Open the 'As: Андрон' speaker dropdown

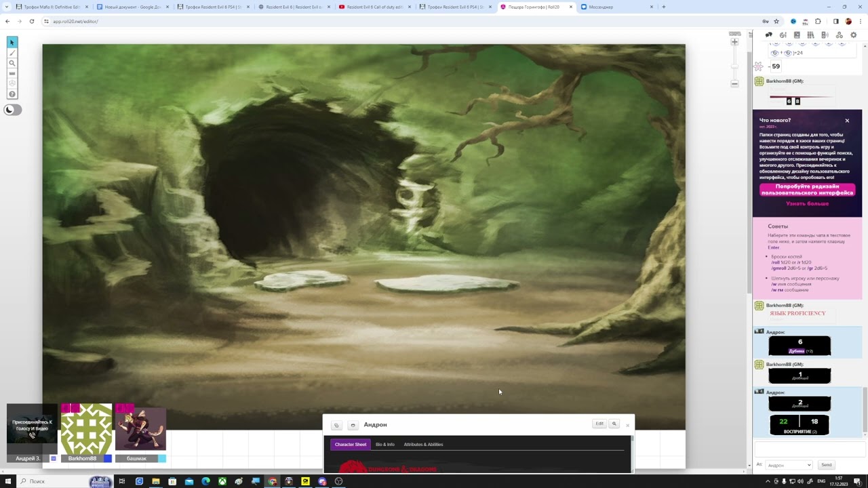[789, 465]
